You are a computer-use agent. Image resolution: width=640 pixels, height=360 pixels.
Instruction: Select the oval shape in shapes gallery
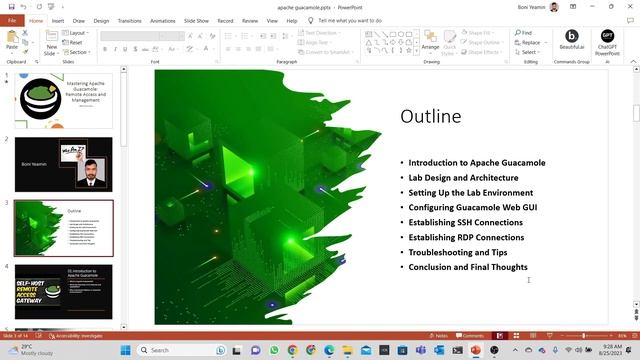401,34
